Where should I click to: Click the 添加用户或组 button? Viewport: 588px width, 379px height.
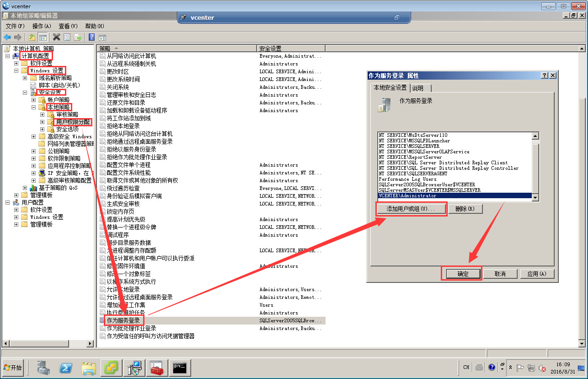[x=411, y=209]
